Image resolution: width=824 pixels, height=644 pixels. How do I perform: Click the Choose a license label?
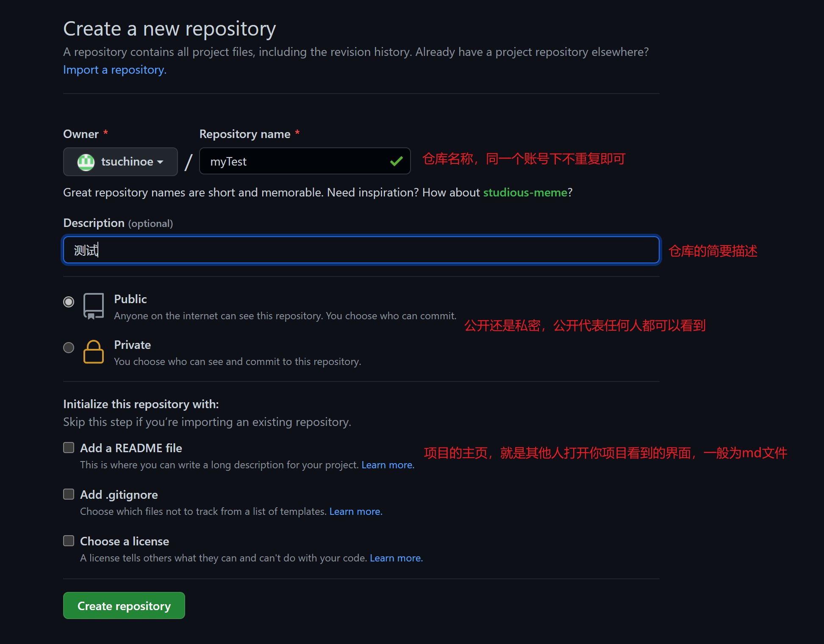pyautogui.click(x=125, y=542)
